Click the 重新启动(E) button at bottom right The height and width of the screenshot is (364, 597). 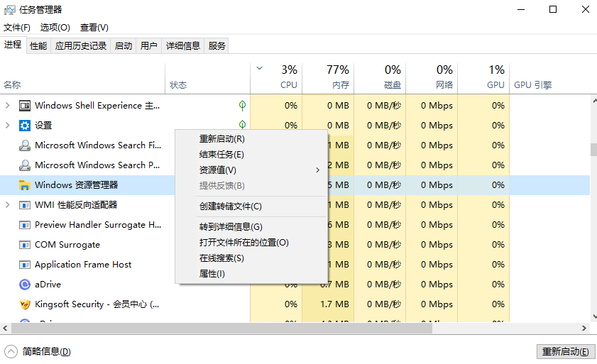point(565,351)
